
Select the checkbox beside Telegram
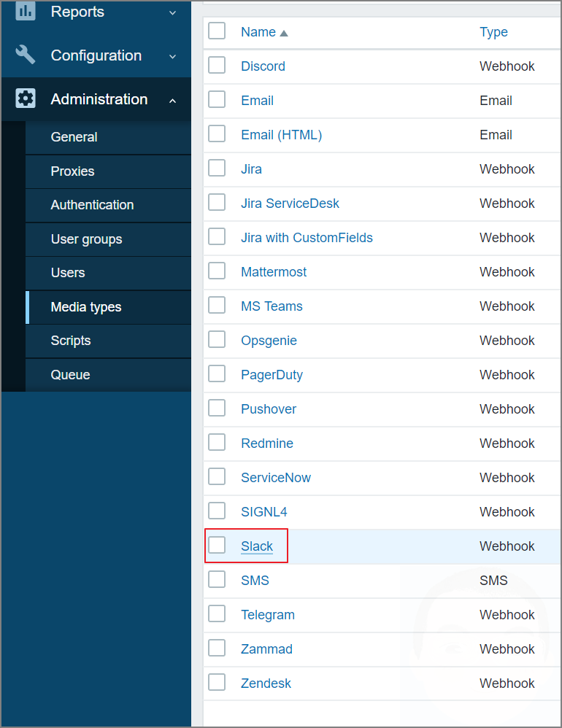pos(217,614)
